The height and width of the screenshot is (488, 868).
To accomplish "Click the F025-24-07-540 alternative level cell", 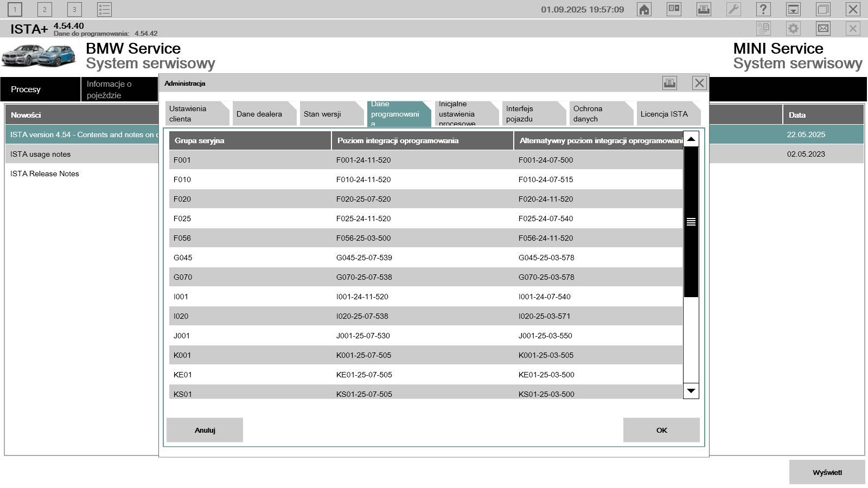I will (x=546, y=219).
